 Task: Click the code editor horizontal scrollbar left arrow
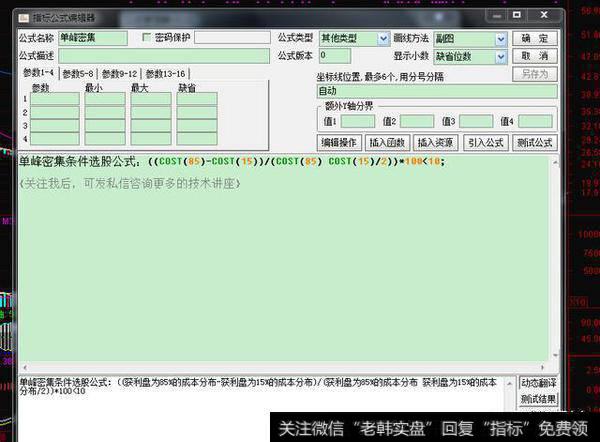(24, 367)
